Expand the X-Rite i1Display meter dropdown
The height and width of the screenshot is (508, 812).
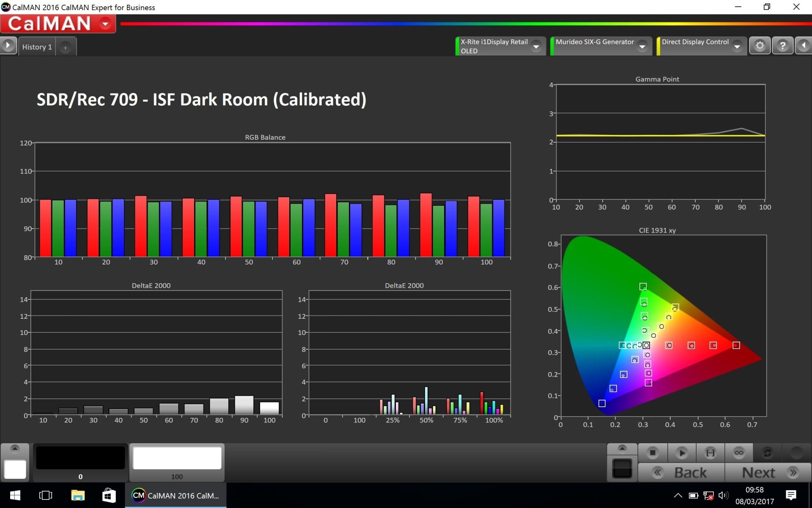(x=536, y=46)
